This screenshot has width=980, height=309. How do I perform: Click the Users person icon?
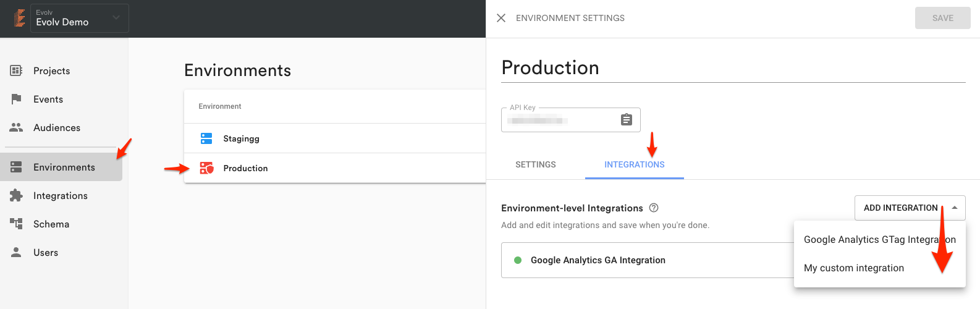pyautogui.click(x=16, y=253)
